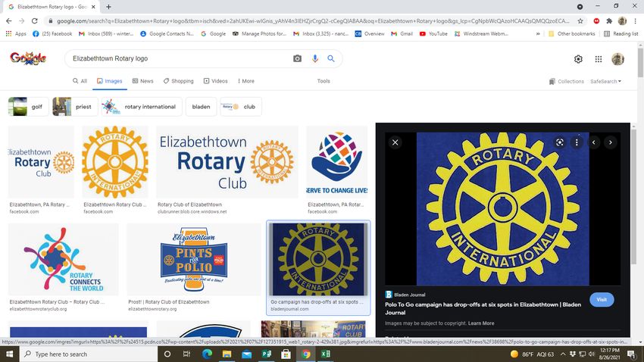The width and height of the screenshot is (644, 362).
Task: Open Chrome three-dot menu
Action: (636, 21)
